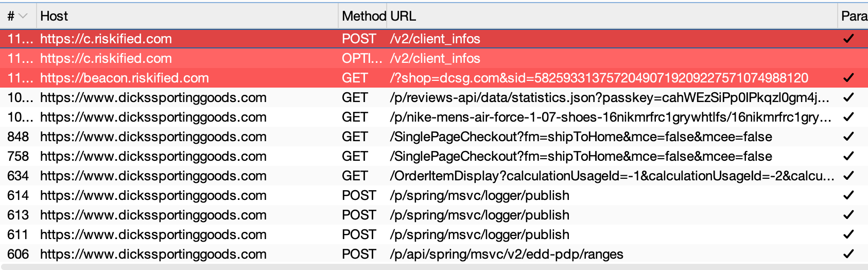Image resolution: width=868 pixels, height=270 pixels.
Task: Select the /OrderItemDisplay?calculationUsageId URL cell
Action: 612,176
